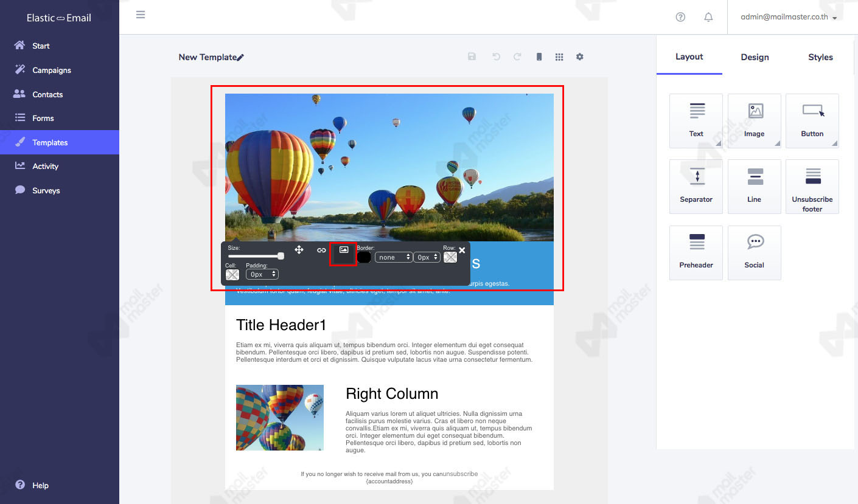Switch to the Styles tab
This screenshot has height=504, width=858.
(820, 57)
